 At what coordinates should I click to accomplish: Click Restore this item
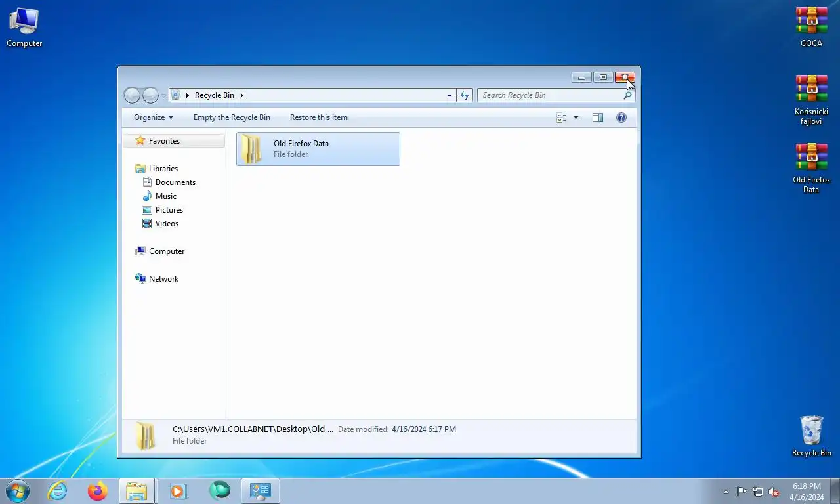click(319, 117)
